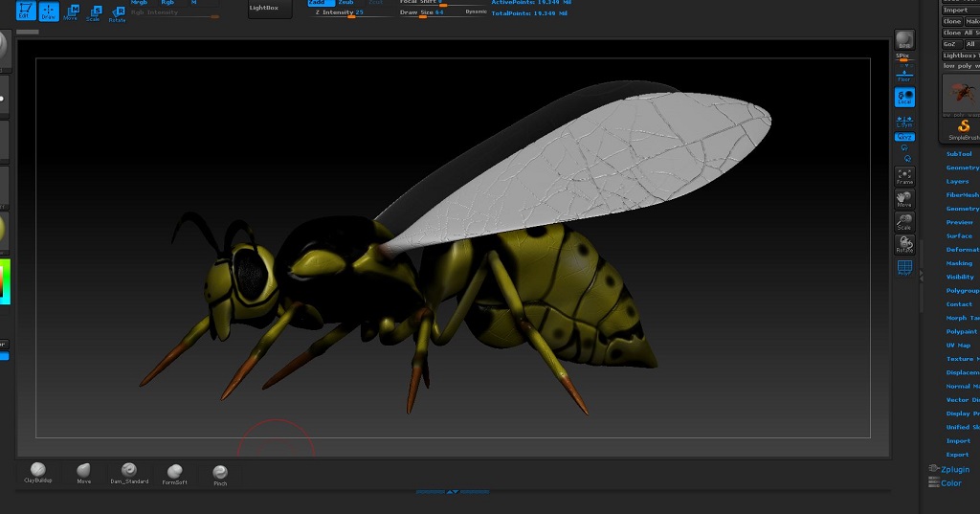980x514 pixels.
Task: Expand the Visibility section
Action: pos(960,277)
